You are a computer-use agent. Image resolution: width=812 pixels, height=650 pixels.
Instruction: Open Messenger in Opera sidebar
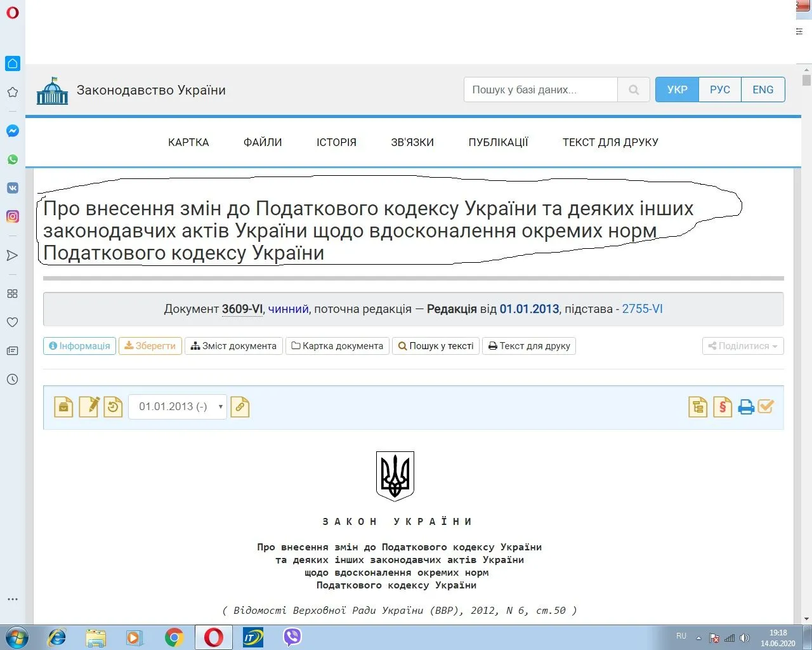point(13,131)
